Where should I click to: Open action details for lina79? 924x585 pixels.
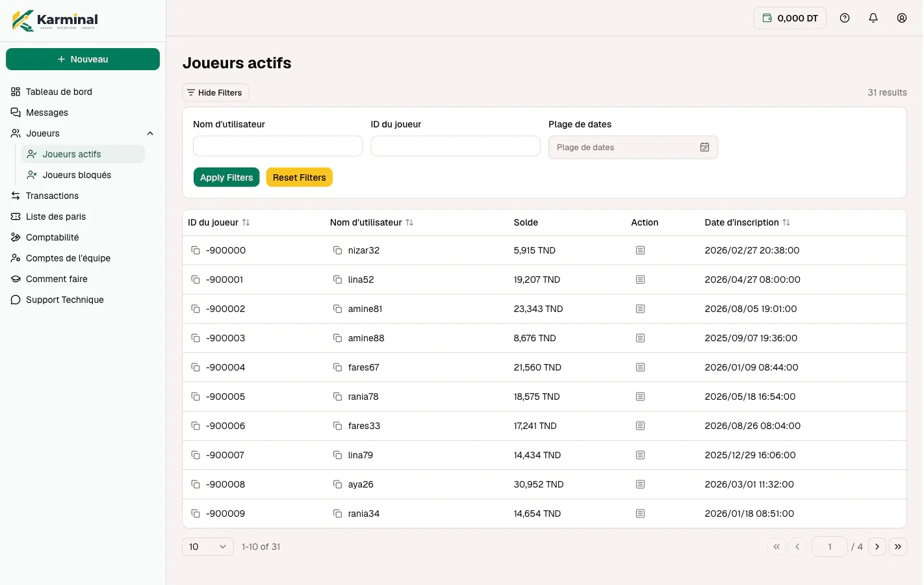click(640, 455)
